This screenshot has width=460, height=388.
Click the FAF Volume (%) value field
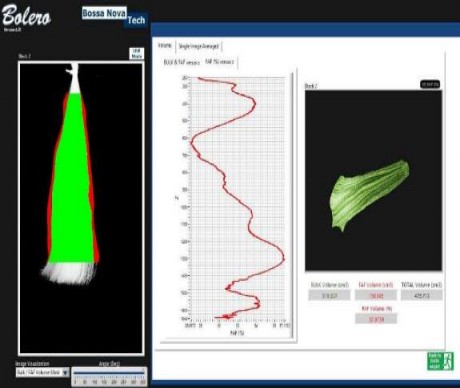coord(376,319)
